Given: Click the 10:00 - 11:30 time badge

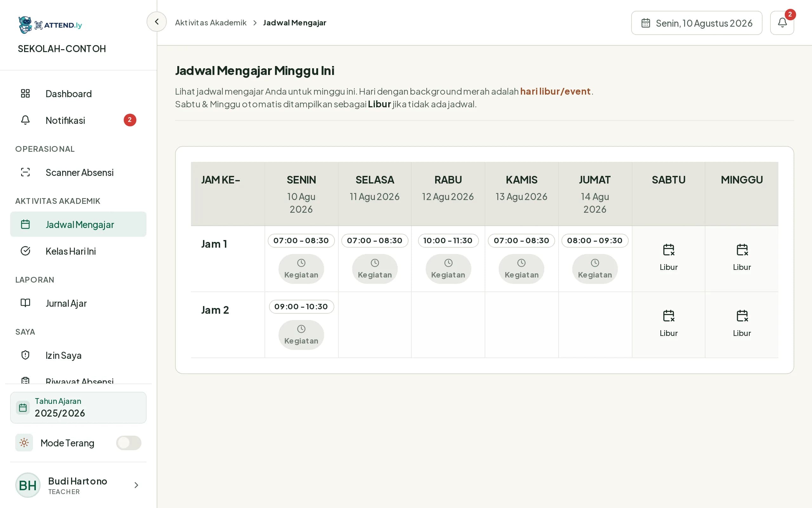Looking at the screenshot, I should [x=448, y=241].
